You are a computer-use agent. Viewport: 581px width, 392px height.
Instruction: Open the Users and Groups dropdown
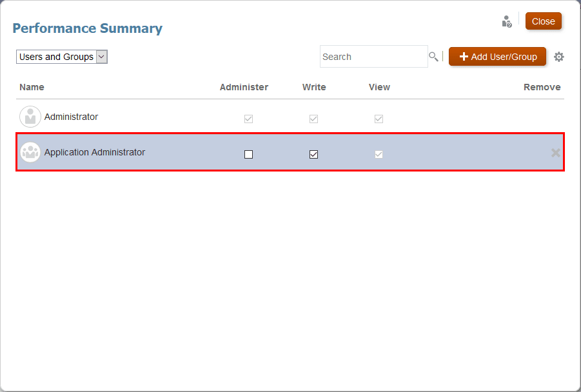[62, 57]
